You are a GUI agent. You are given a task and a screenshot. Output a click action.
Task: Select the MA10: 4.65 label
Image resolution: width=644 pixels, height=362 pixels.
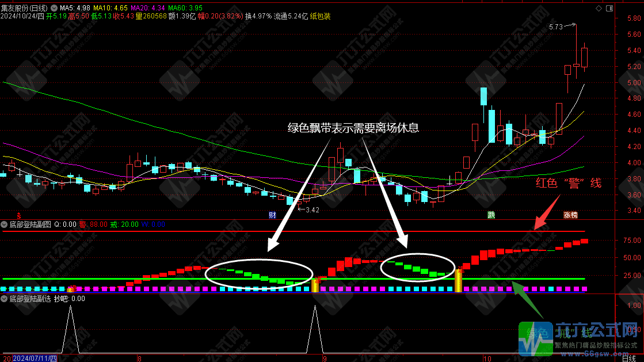pyautogui.click(x=110, y=8)
